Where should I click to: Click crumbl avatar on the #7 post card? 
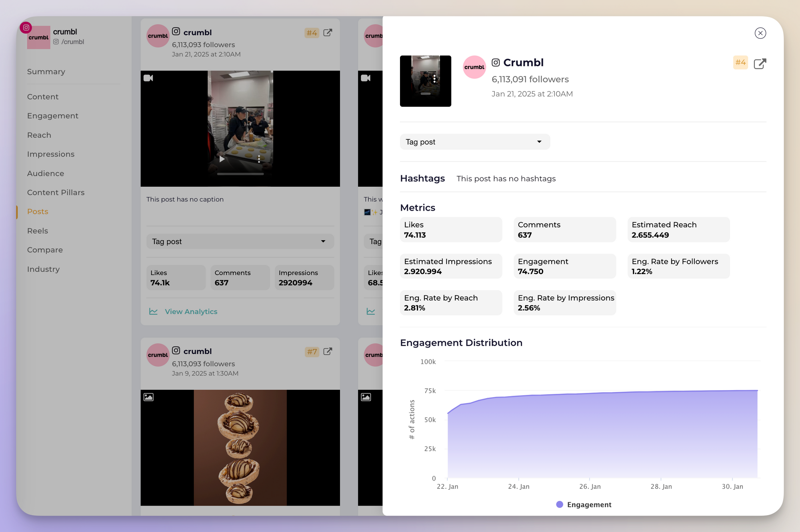coord(158,355)
